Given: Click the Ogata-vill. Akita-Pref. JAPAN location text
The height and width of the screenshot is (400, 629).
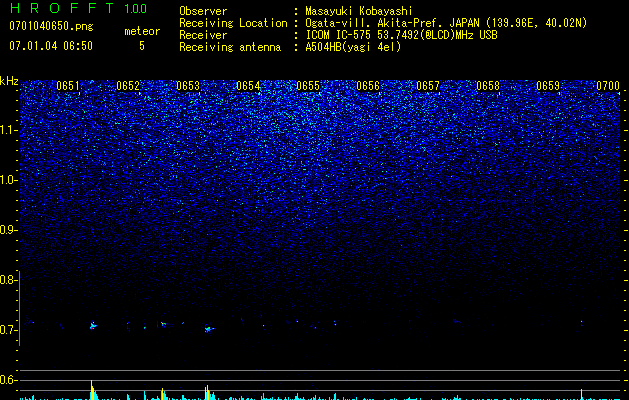Looking at the screenshot, I should (x=446, y=23).
